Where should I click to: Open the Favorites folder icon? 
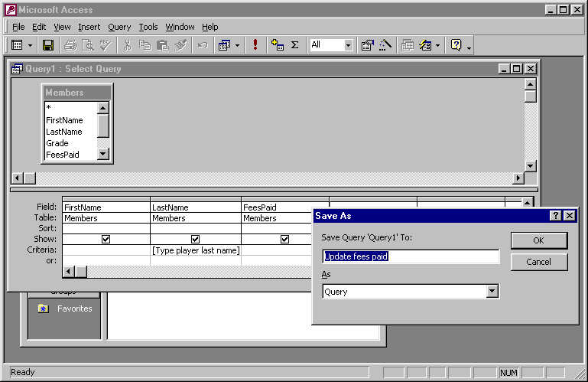[43, 309]
